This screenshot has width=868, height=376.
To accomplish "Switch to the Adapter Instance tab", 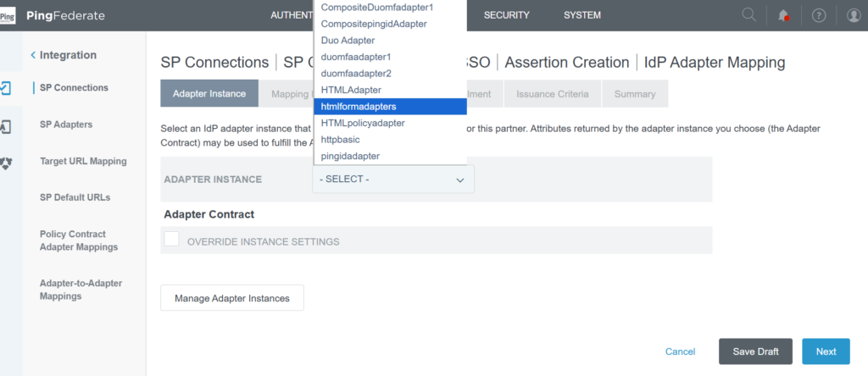I will [x=209, y=93].
